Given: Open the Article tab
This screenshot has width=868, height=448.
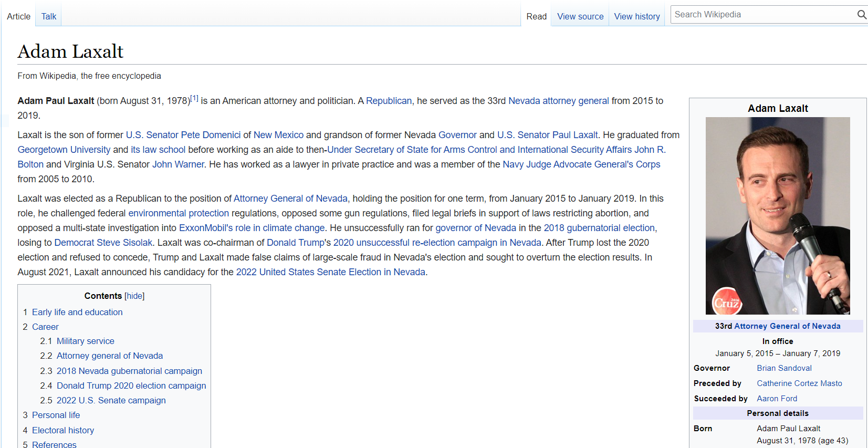Looking at the screenshot, I should (18, 16).
